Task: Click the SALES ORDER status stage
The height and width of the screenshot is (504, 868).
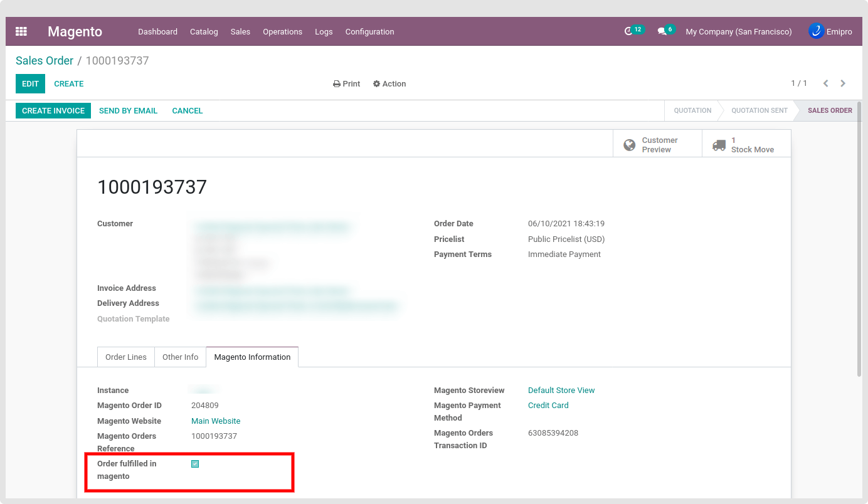Action: 829,111
